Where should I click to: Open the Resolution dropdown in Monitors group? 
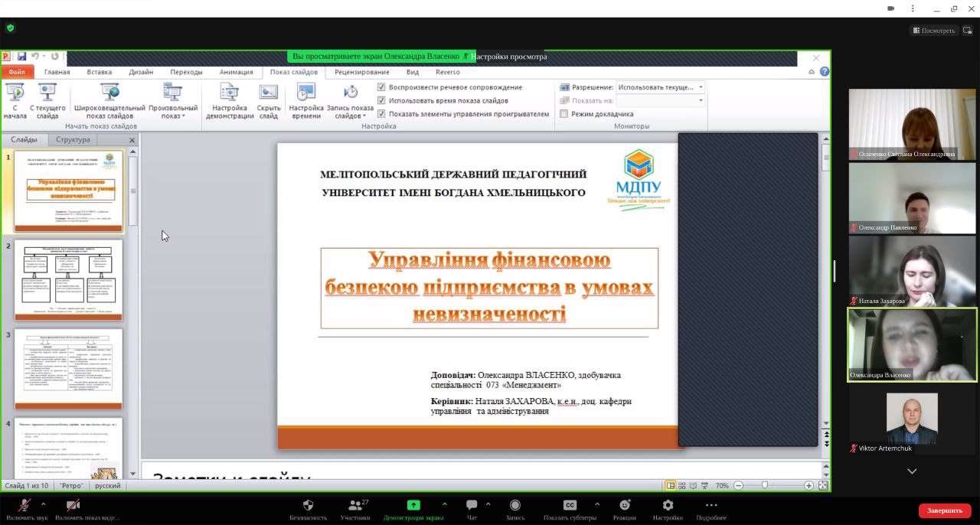coord(660,87)
